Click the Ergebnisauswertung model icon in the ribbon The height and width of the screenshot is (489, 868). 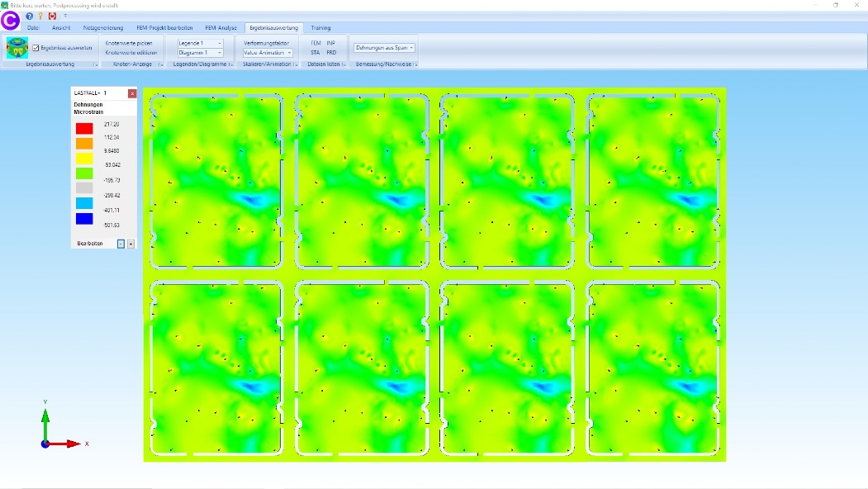(x=17, y=47)
